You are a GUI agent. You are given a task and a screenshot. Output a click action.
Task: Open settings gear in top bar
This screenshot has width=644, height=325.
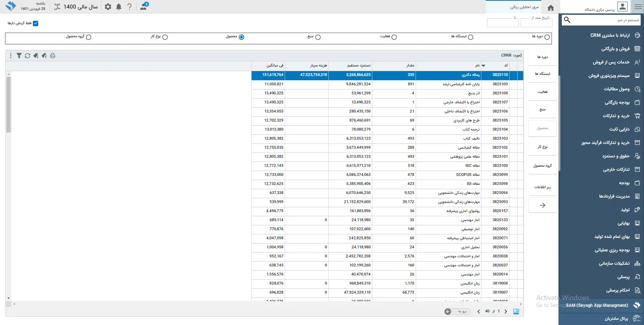click(108, 7)
